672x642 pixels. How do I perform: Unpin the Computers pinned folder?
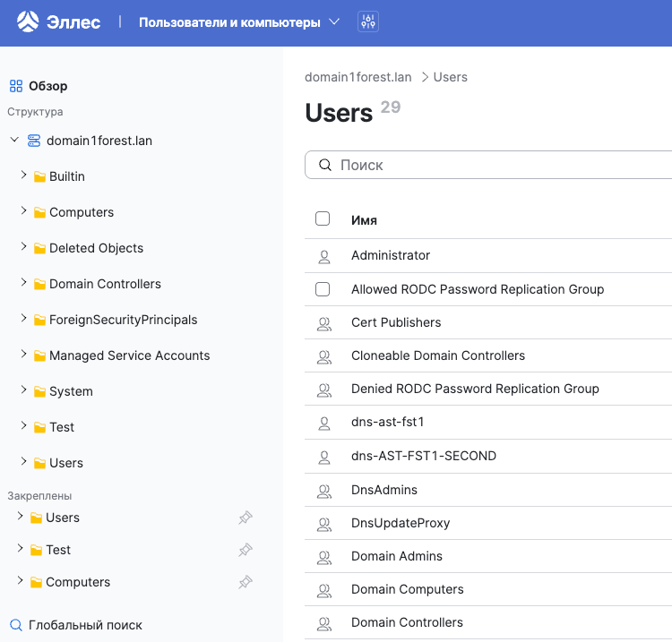point(245,582)
